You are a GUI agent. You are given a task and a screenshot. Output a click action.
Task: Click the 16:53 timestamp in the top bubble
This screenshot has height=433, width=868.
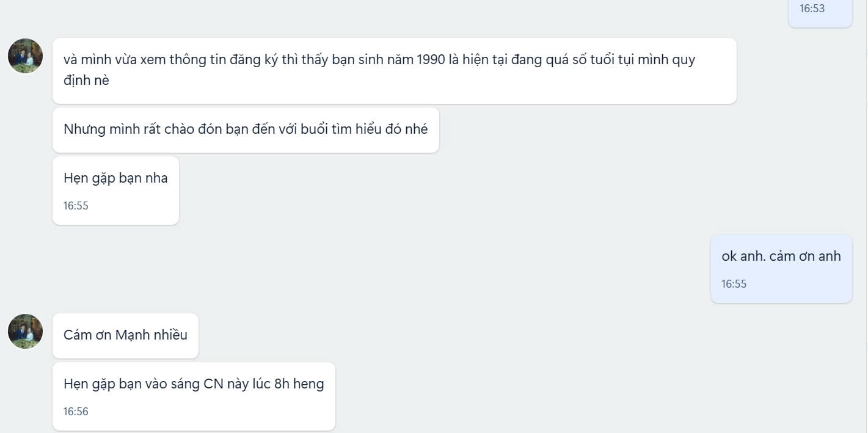812,9
